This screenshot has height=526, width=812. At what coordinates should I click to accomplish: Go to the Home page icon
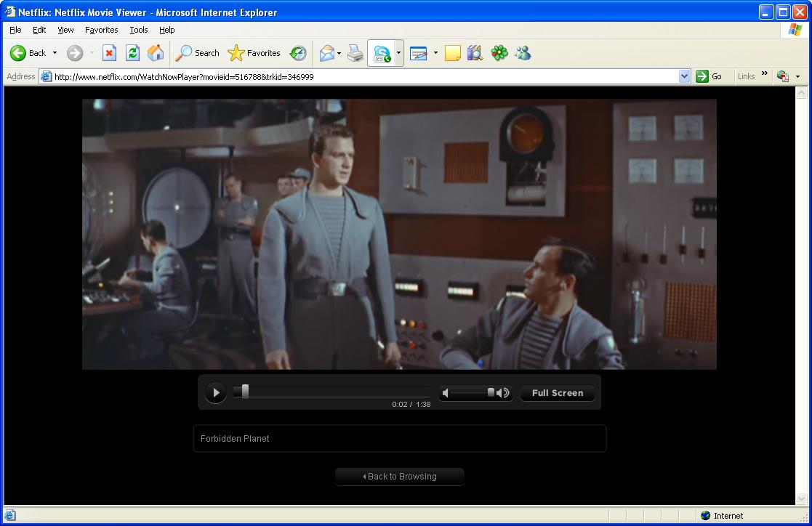pyautogui.click(x=156, y=53)
